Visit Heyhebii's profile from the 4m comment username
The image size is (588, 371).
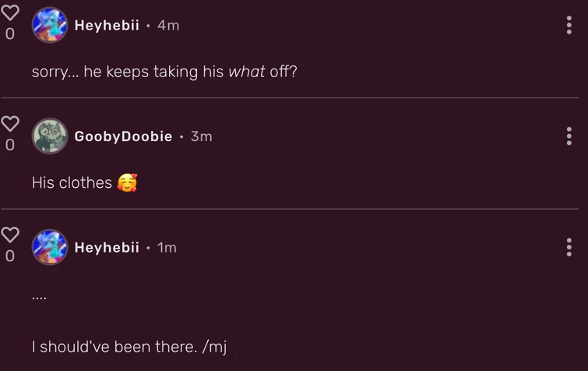click(x=107, y=25)
